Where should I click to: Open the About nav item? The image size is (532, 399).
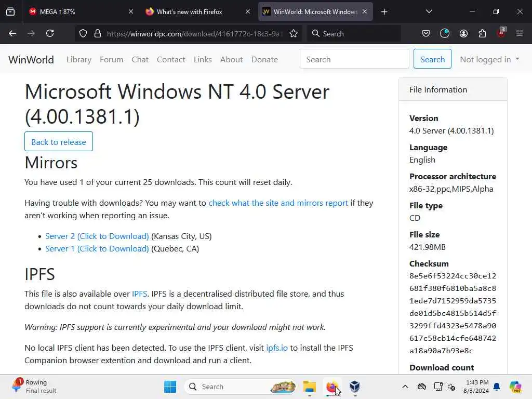click(x=231, y=59)
